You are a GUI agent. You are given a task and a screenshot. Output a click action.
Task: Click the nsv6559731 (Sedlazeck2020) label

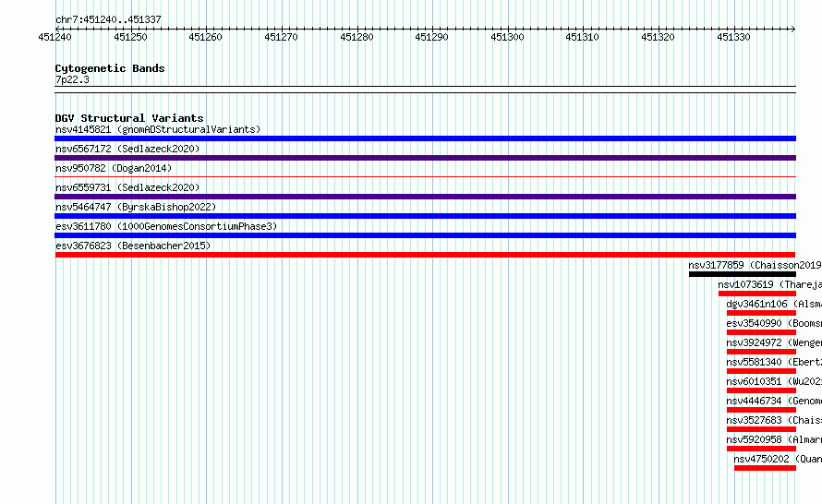click(127, 187)
